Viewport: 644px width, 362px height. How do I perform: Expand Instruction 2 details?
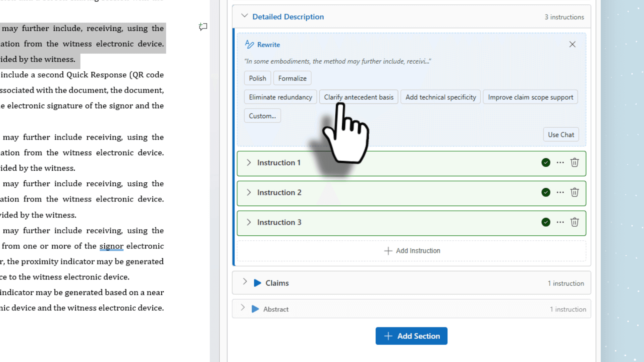[249, 192]
